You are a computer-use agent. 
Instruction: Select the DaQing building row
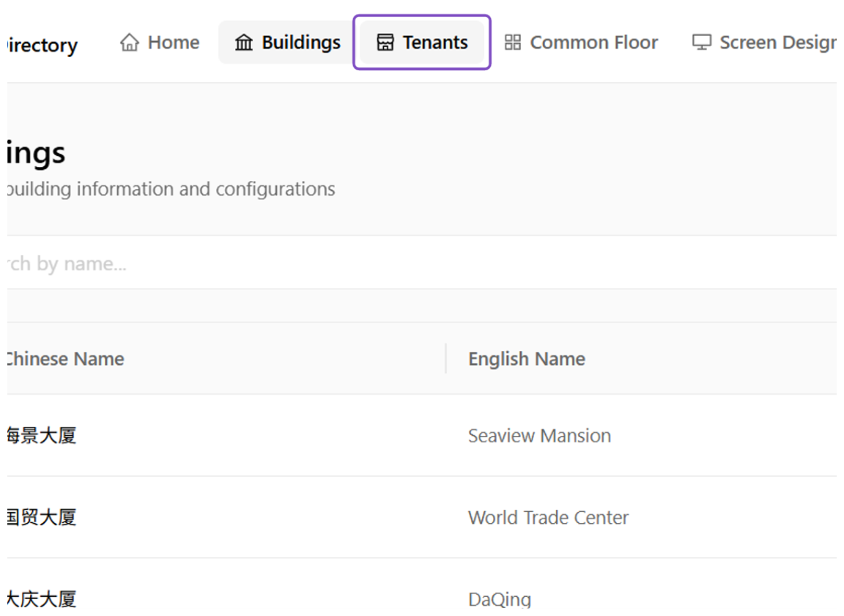[422, 587]
